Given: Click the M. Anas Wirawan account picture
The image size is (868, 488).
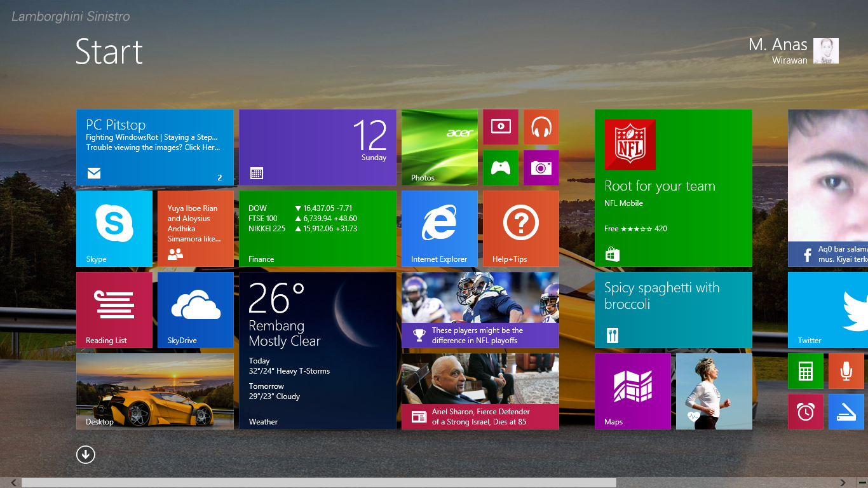Looking at the screenshot, I should [x=825, y=51].
